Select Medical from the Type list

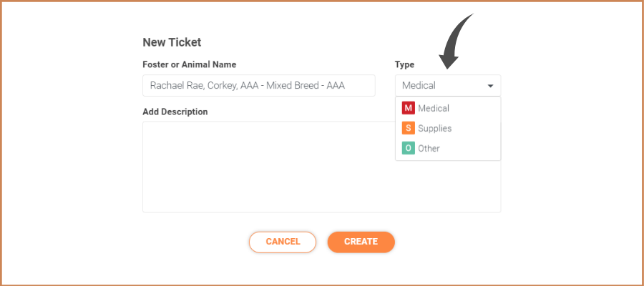[448, 109]
